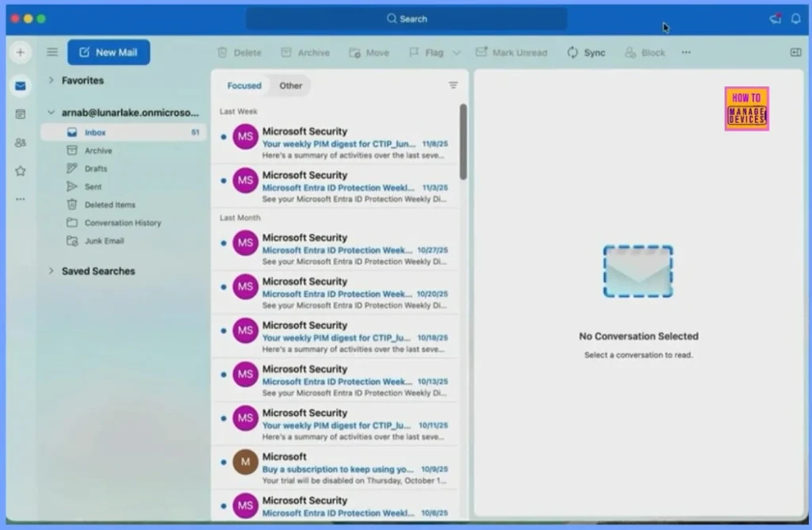Open the hamburger menu beside New Mail
This screenshot has width=812, height=530.
click(x=52, y=51)
